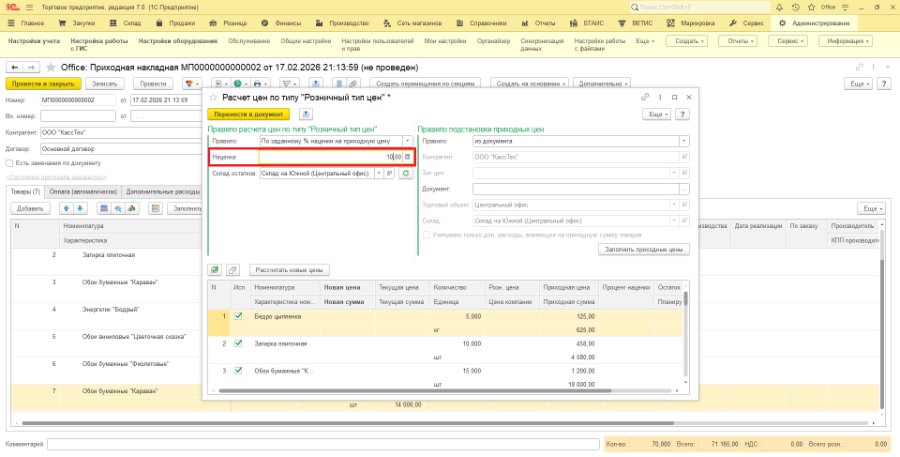Click Добавить button in goods table
The height and width of the screenshot is (457, 900).
(30, 208)
